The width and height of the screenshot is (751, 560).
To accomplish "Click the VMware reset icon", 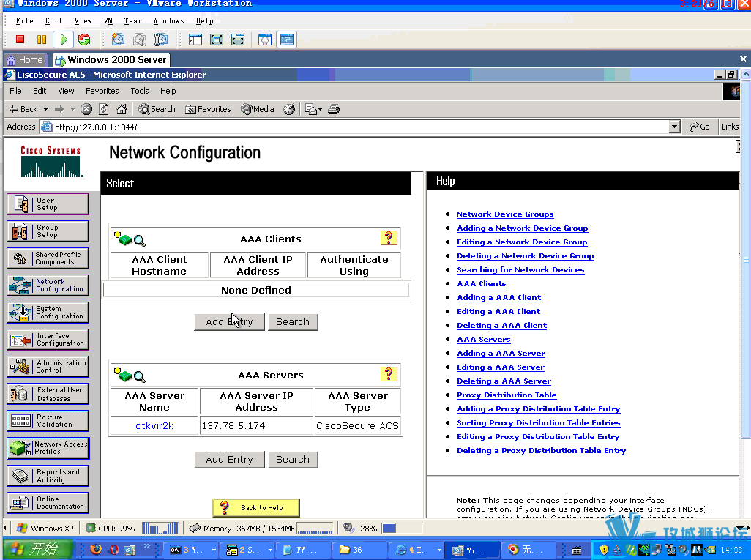I will pos(84,40).
